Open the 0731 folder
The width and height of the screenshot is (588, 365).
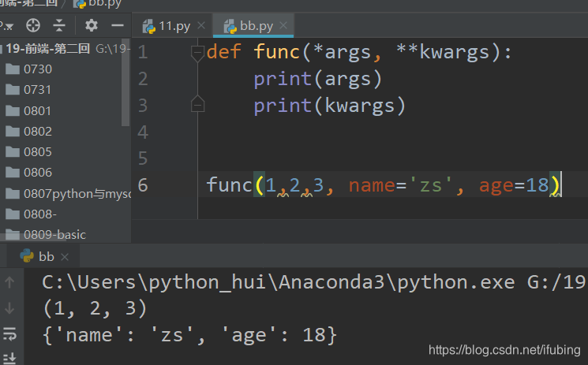coord(37,90)
